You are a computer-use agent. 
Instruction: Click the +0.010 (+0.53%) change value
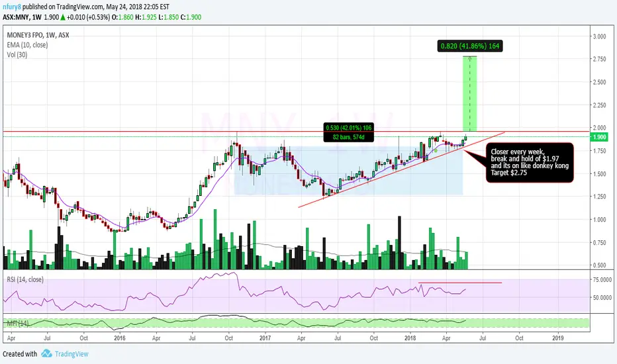[89, 17]
